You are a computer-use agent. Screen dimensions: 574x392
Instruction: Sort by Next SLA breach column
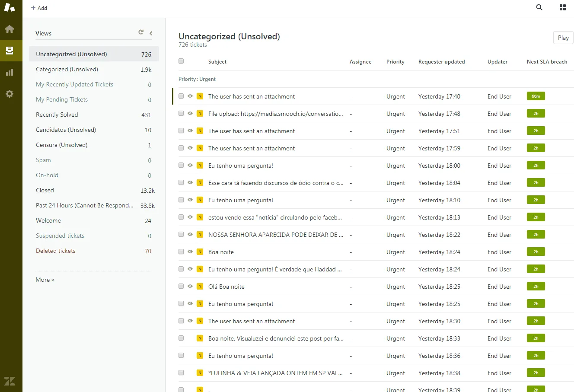pyautogui.click(x=547, y=62)
